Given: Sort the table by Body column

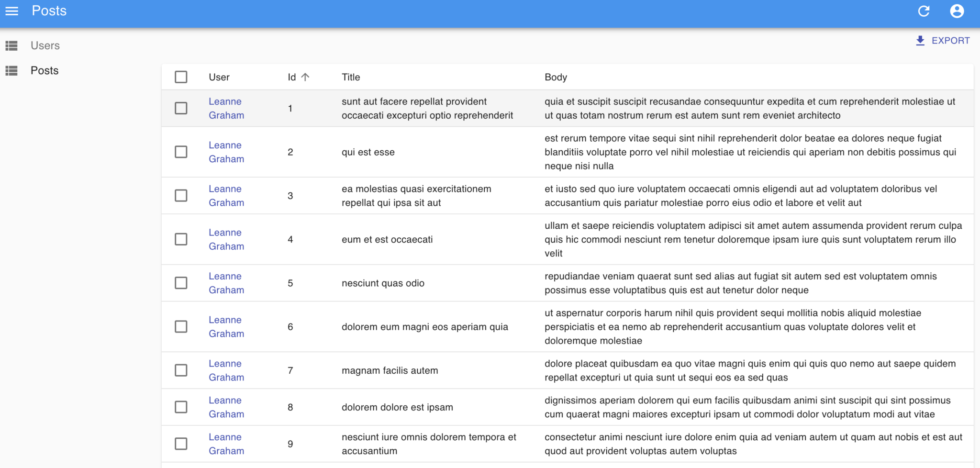Looking at the screenshot, I should (x=556, y=77).
